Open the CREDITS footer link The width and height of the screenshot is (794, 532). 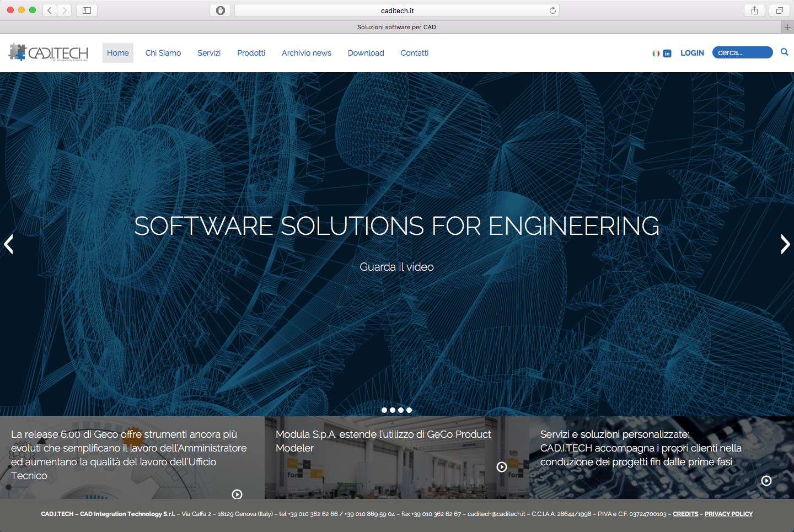point(685,514)
